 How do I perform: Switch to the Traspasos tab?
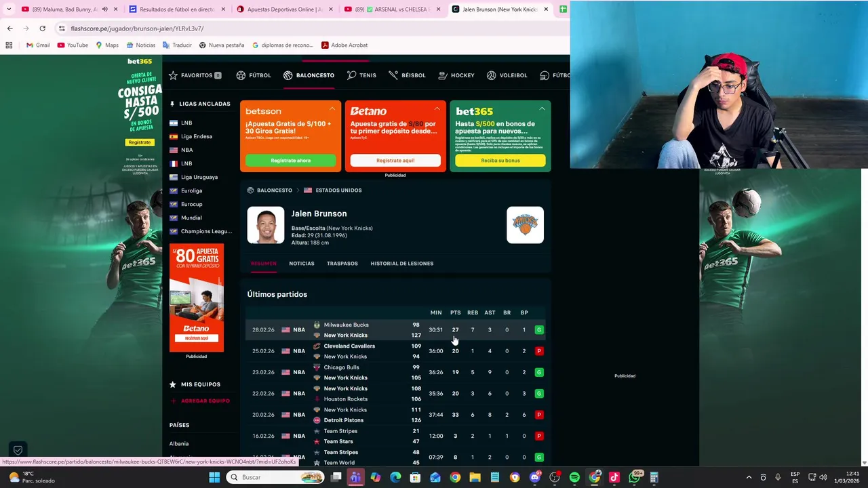(x=342, y=264)
